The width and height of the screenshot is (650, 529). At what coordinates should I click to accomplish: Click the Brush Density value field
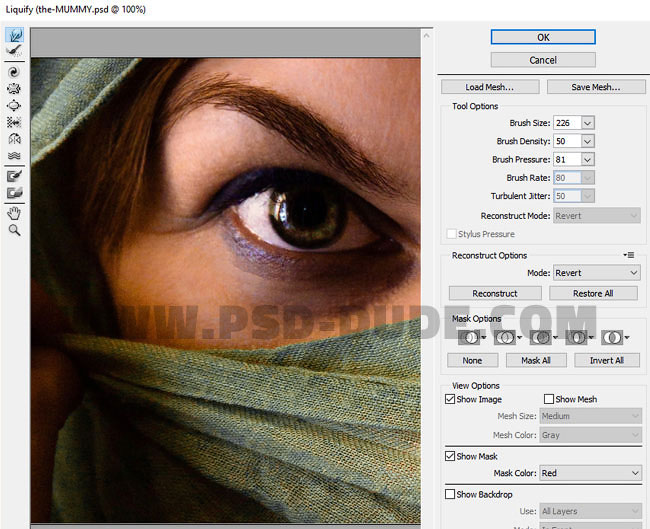click(567, 141)
